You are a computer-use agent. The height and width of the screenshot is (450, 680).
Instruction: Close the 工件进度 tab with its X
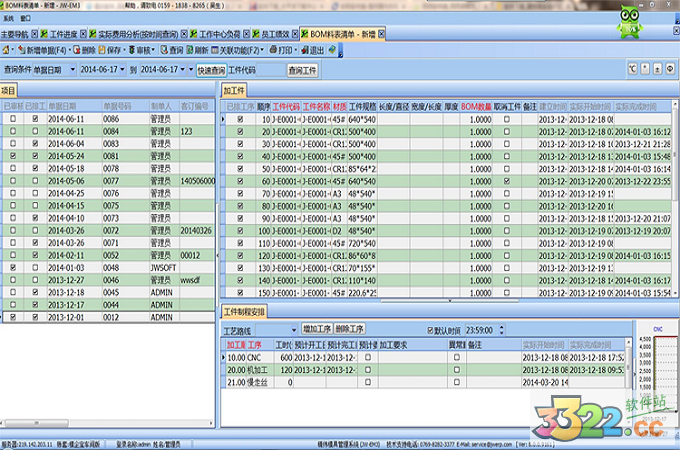(x=83, y=34)
